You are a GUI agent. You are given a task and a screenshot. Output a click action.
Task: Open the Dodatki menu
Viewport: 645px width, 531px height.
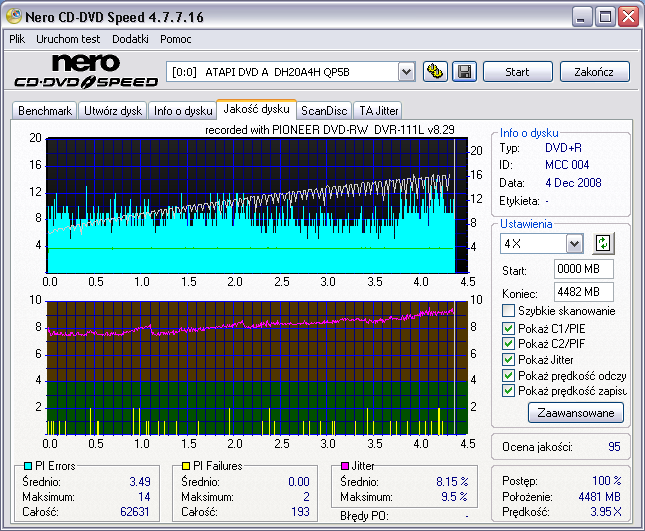click(x=130, y=39)
